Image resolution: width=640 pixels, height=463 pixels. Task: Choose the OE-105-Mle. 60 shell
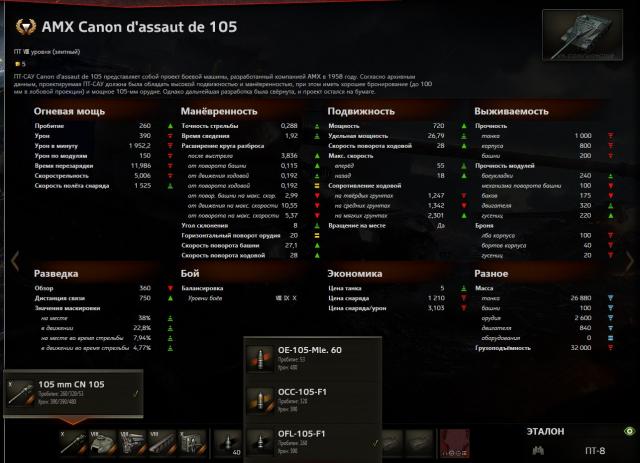313,358
